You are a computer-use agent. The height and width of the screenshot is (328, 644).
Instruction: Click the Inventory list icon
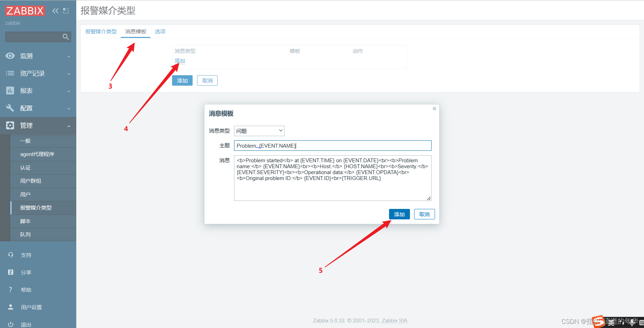[10, 73]
